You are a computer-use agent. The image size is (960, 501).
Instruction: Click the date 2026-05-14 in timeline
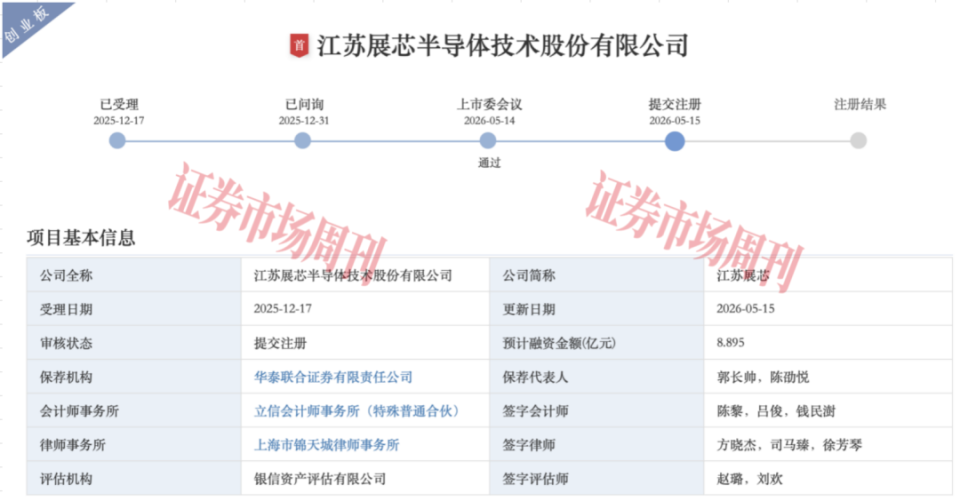(x=489, y=121)
